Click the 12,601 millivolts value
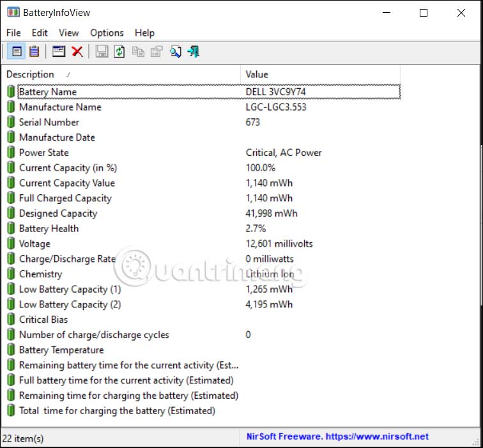Screen dimensions: 483x448 tap(279, 243)
